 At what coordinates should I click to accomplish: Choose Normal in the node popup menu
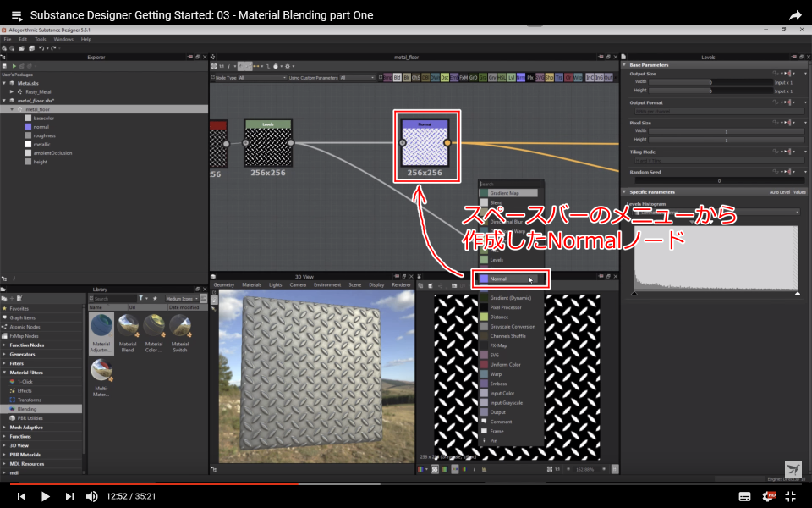(509, 279)
